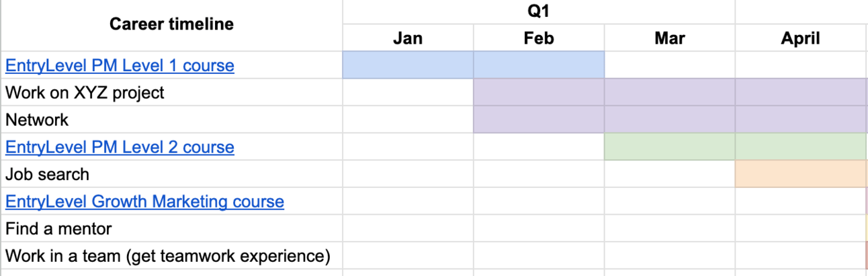This screenshot has width=868, height=276.
Task: Select the Find a mentor cell
Action: pyautogui.click(x=58, y=229)
